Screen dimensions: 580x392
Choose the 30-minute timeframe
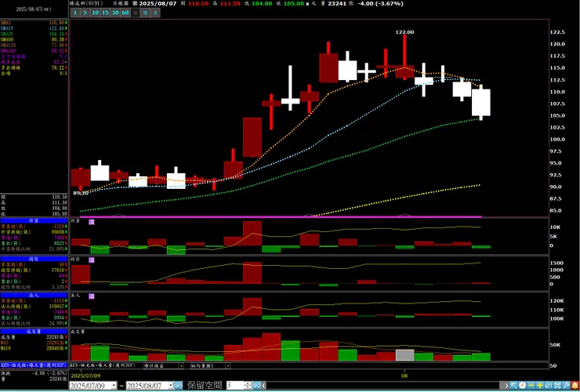115,13
